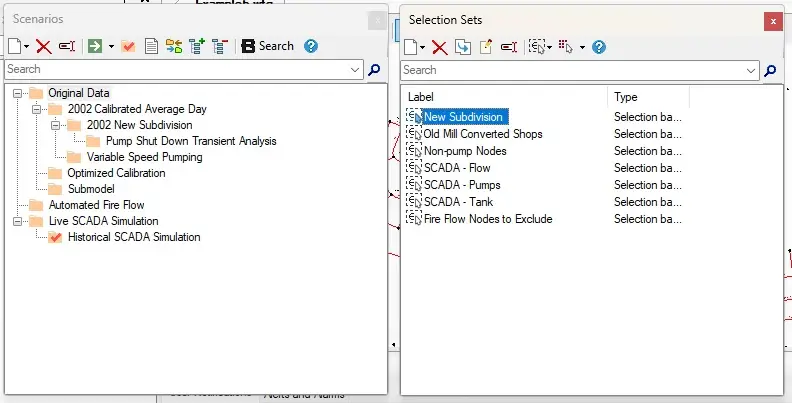Select the SCADA - Flow selection set

(x=457, y=168)
